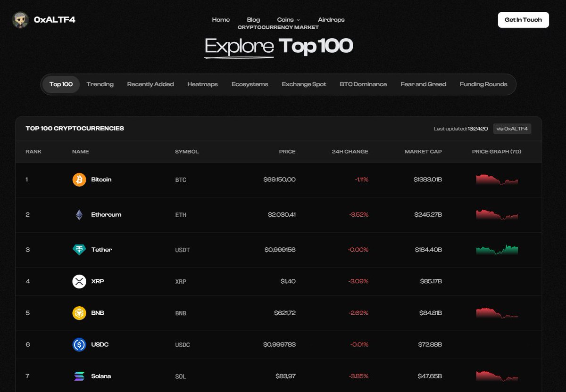Click the 24H CHANGE column header
This screenshot has height=392, width=566.
coord(350,152)
